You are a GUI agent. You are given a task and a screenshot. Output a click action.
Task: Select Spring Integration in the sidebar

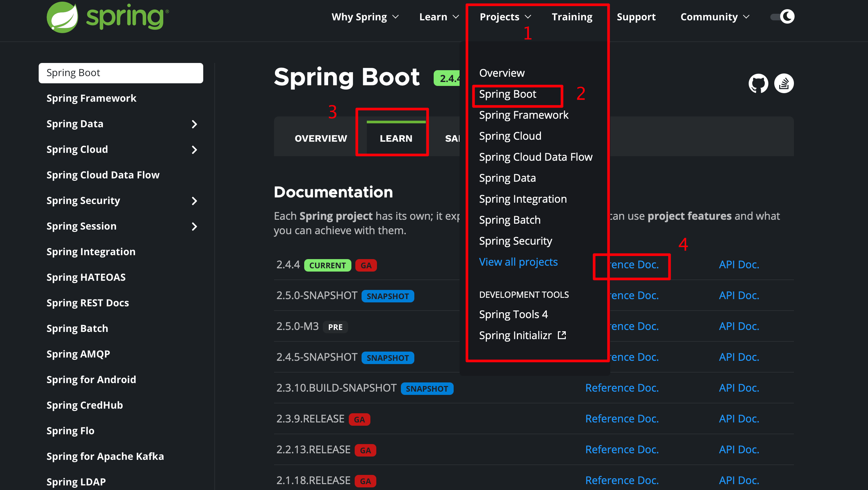[91, 252]
